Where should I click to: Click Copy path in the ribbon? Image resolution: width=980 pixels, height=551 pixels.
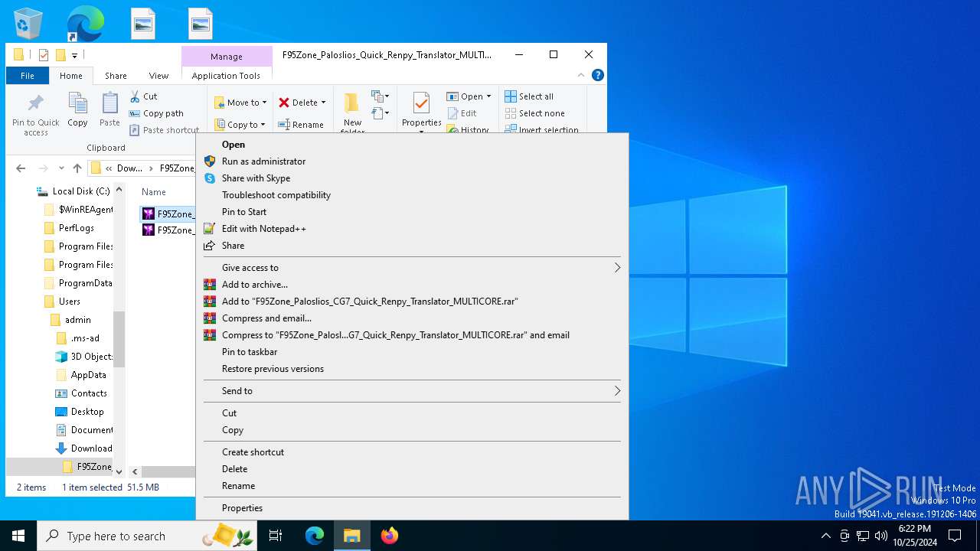point(157,113)
